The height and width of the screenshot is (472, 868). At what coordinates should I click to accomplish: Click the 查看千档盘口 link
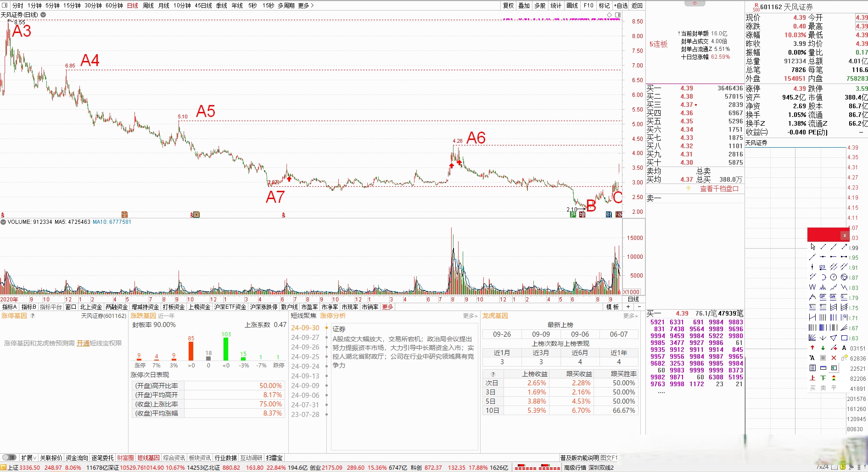[x=719, y=189]
